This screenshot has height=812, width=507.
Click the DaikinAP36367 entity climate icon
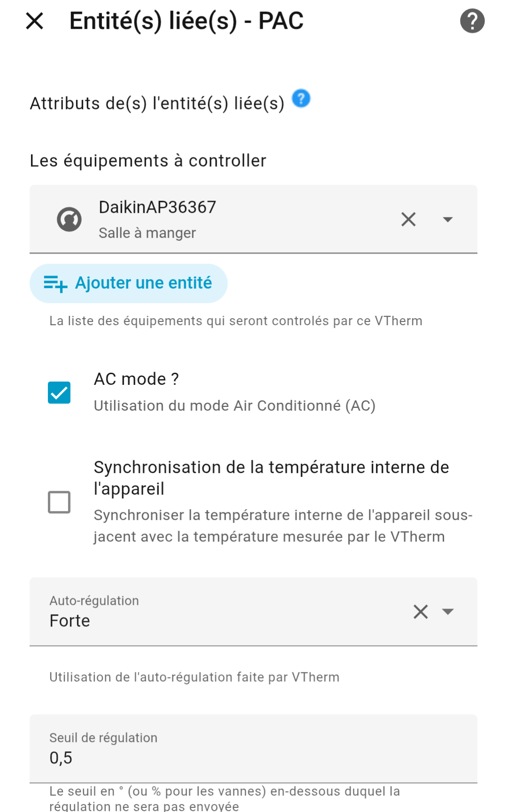[70, 219]
